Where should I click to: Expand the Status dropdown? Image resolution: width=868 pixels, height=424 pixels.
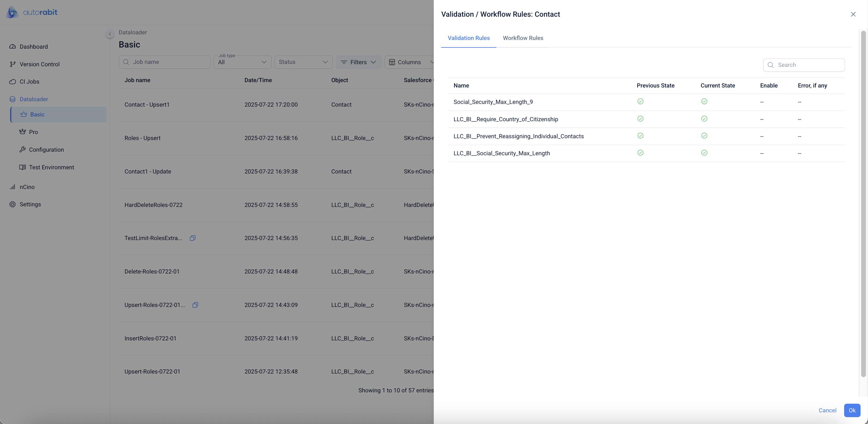pos(303,62)
